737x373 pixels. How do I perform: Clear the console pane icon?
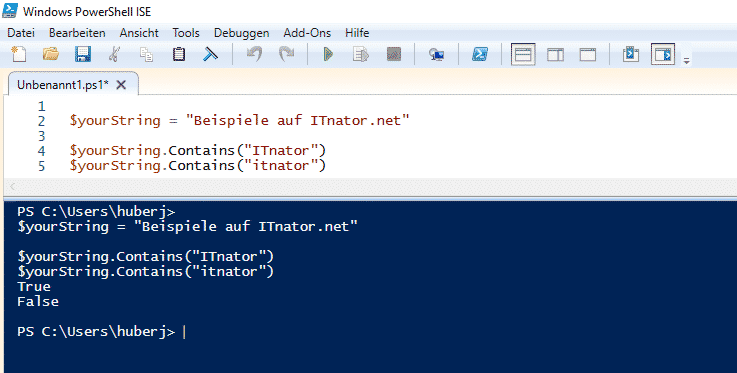[210, 54]
